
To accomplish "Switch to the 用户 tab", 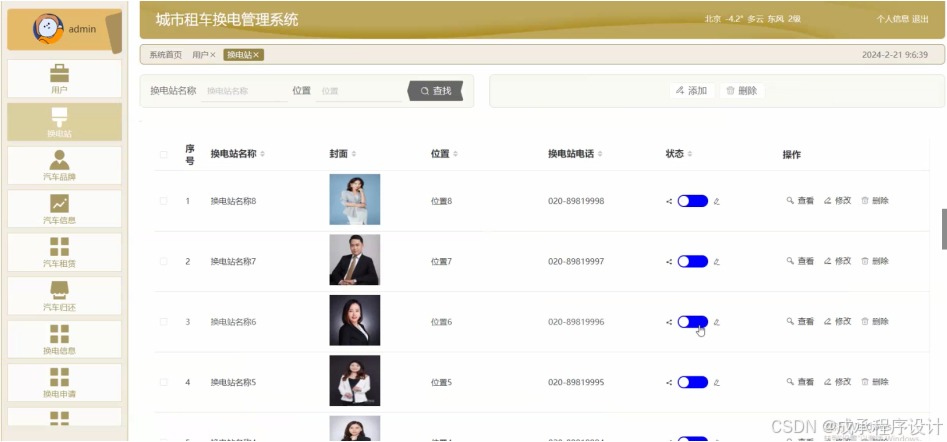I will point(200,55).
